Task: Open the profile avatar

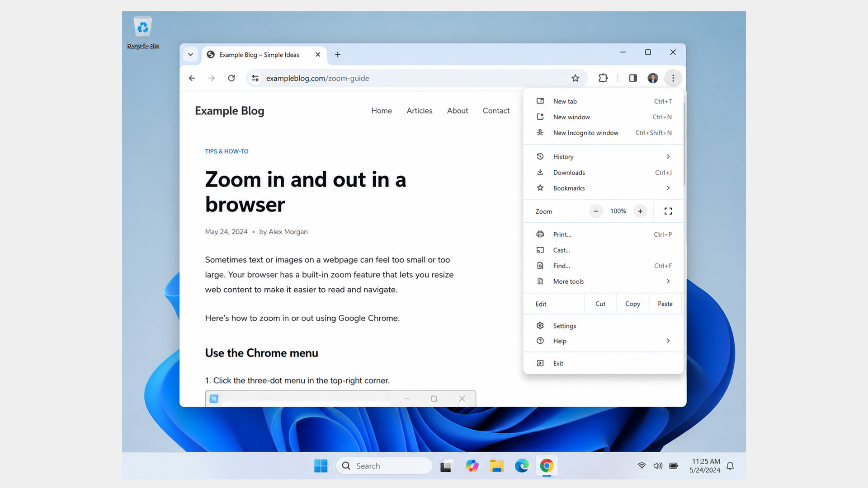Action: 653,78
